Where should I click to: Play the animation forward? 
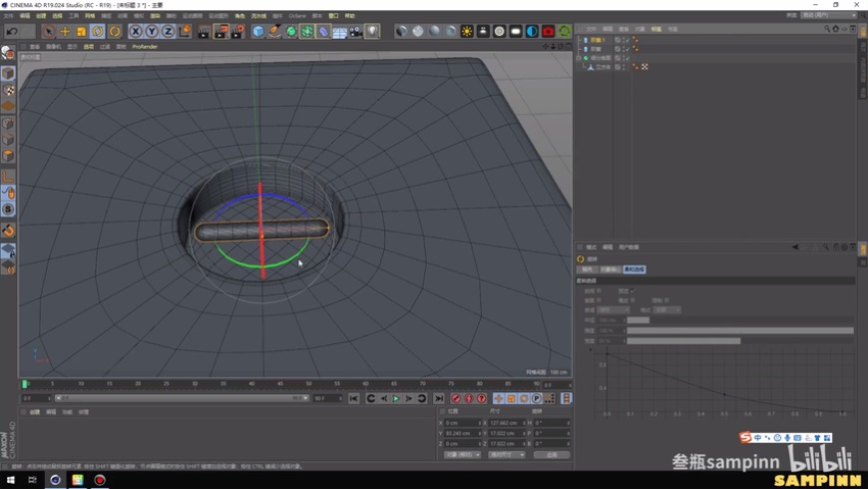(x=396, y=398)
